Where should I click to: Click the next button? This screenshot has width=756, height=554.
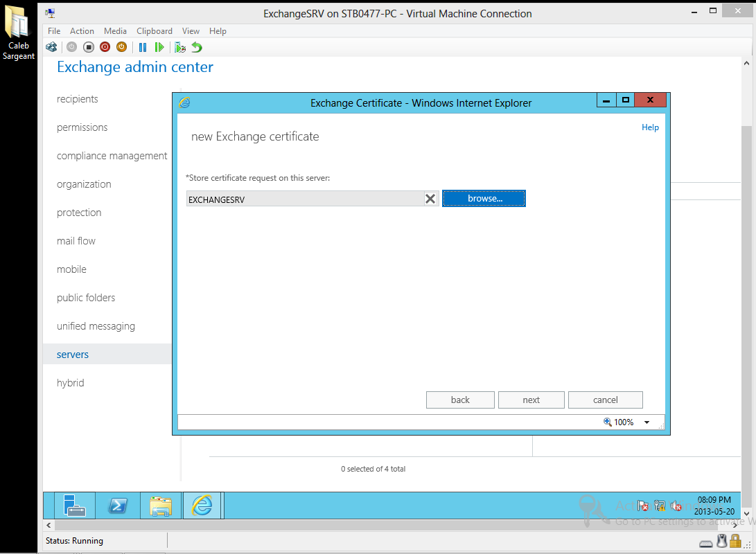click(x=531, y=400)
